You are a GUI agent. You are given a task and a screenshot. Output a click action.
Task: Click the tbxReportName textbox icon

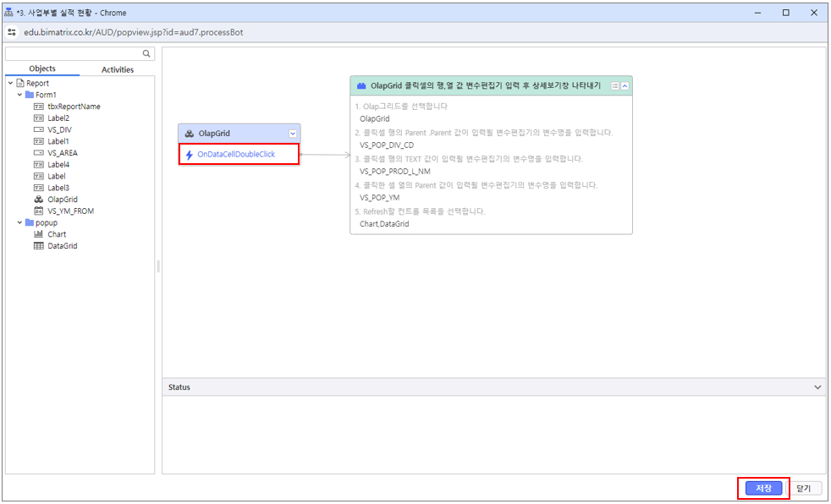click(38, 107)
